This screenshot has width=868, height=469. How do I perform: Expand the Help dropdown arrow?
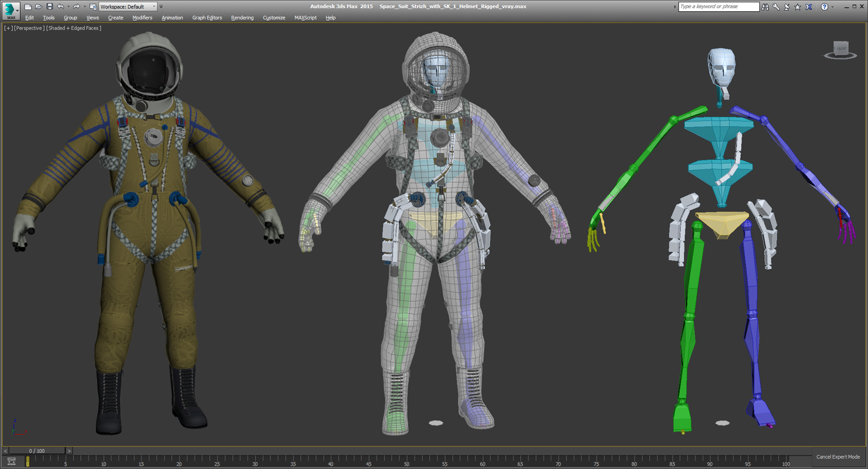[x=832, y=7]
